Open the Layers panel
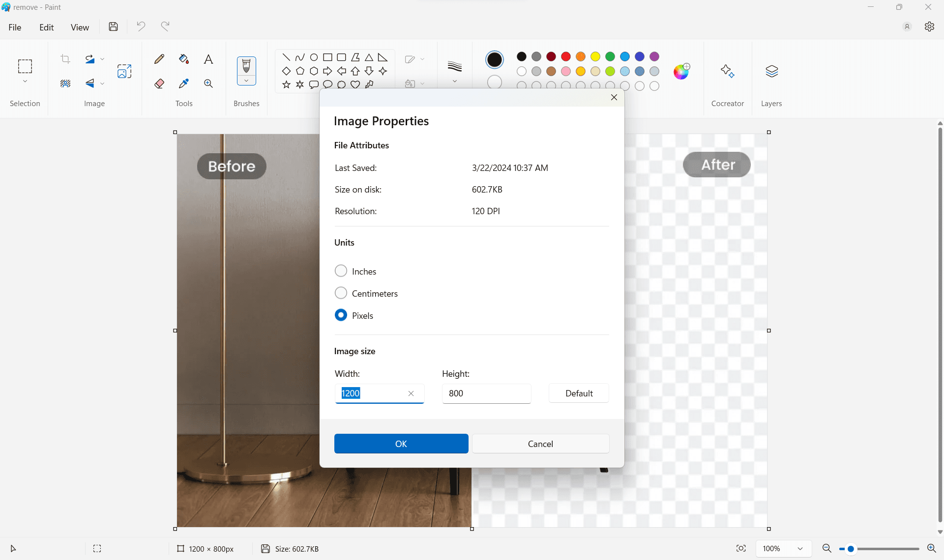The height and width of the screenshot is (560, 944). (772, 71)
